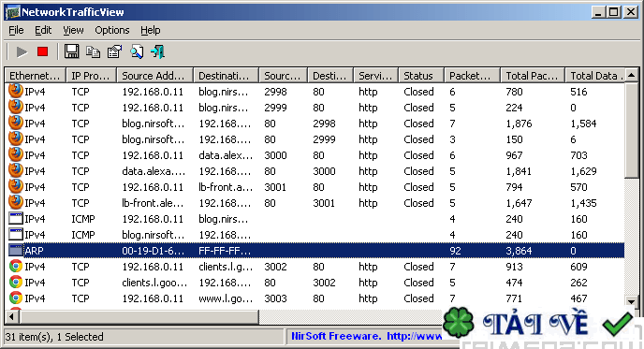Open the Options menu
Image resolution: width=644 pixels, height=349 pixels.
(111, 30)
